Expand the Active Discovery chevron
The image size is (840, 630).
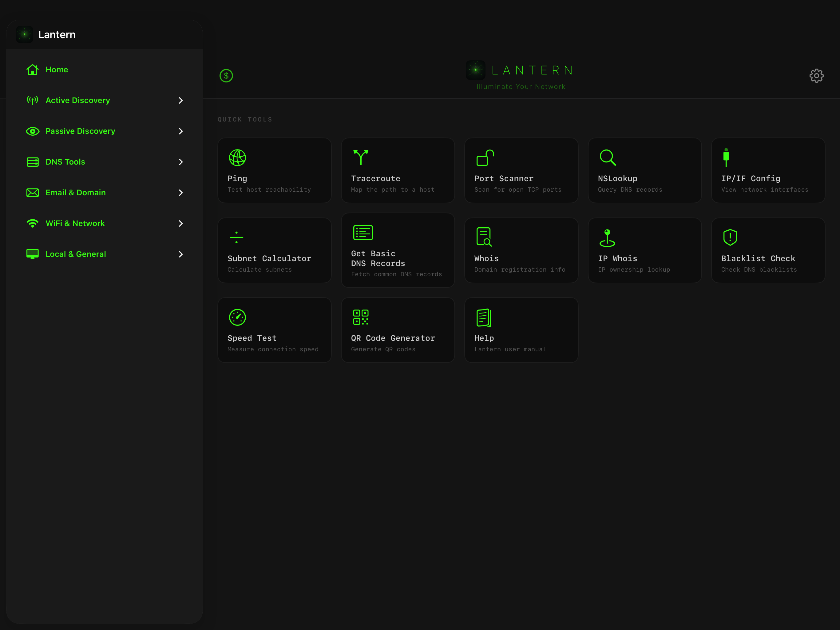coord(181,100)
